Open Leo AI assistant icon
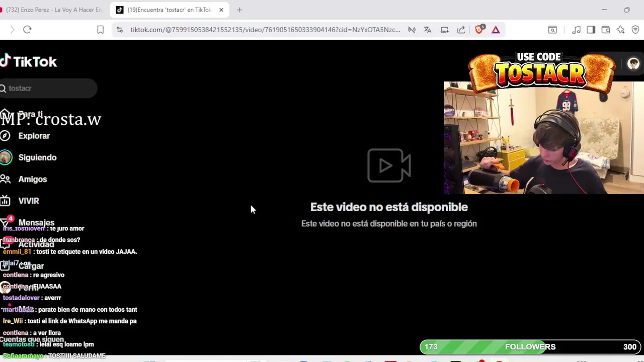Viewport: 644px width, 362px height. 620,30
